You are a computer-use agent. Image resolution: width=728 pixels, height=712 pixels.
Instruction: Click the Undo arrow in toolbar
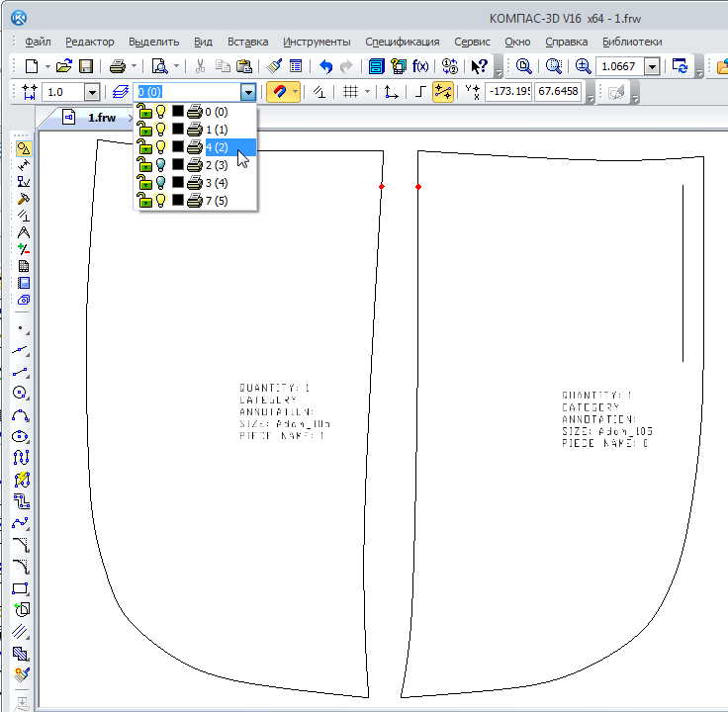coord(325,66)
